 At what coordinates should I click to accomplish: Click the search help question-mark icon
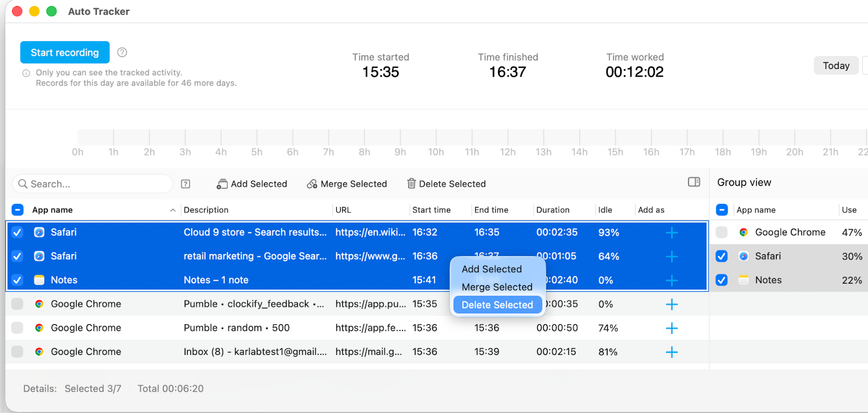point(186,184)
